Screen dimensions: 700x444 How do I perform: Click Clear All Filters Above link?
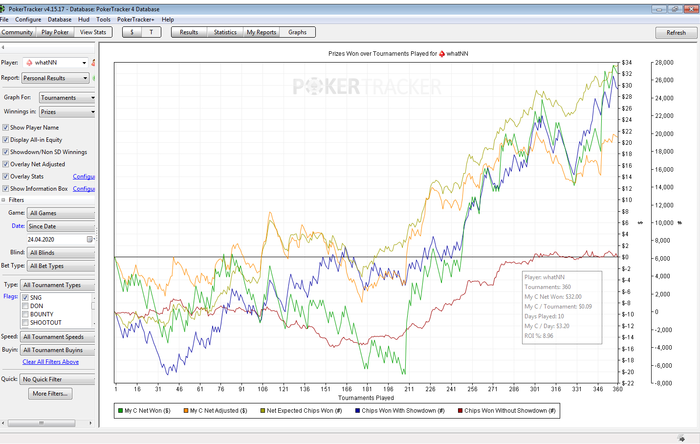coord(50,362)
